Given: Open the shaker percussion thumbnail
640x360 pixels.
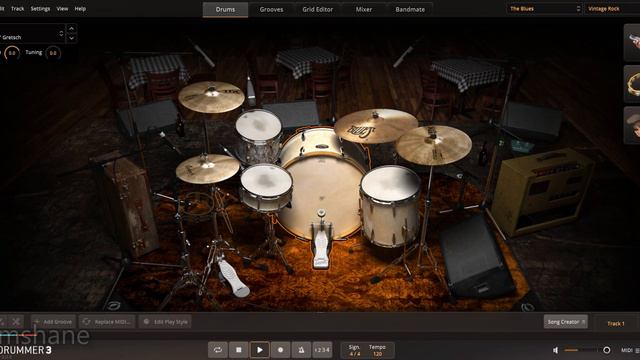Looking at the screenshot, I should tap(633, 43).
